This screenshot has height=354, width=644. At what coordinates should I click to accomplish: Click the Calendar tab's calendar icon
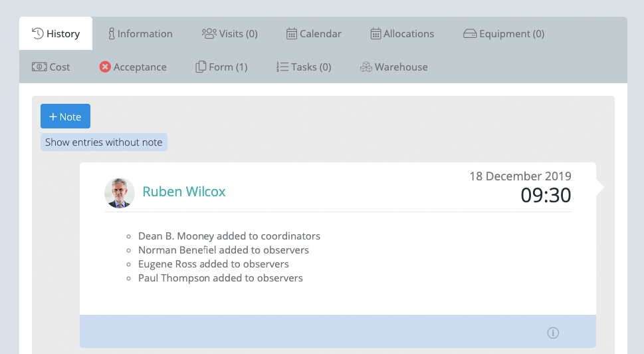click(x=292, y=34)
